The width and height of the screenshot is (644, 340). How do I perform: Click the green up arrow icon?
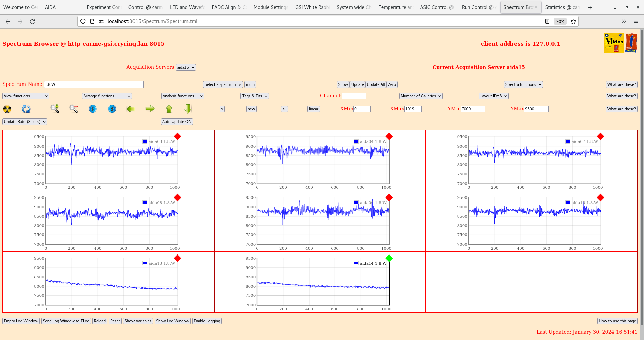click(x=169, y=109)
